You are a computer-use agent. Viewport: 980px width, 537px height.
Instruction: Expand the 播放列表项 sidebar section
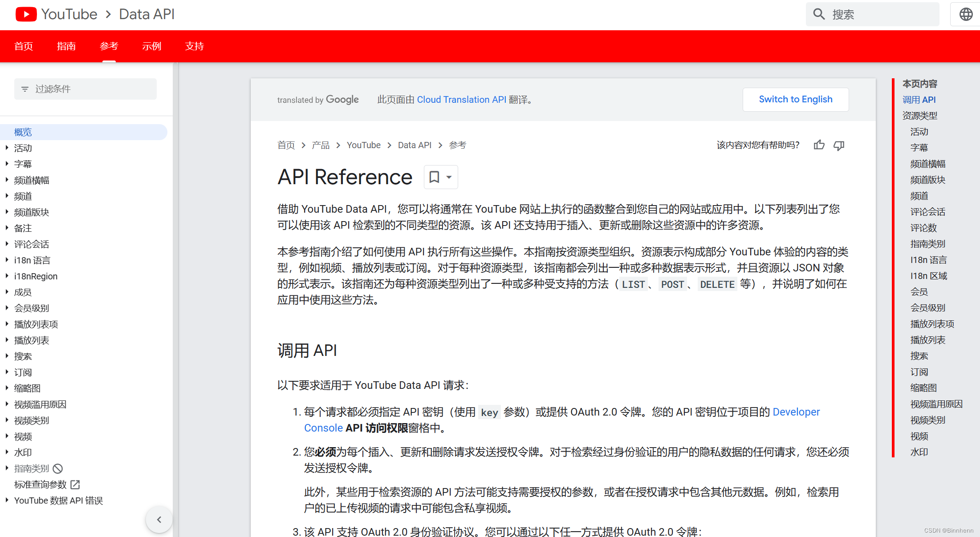point(7,324)
